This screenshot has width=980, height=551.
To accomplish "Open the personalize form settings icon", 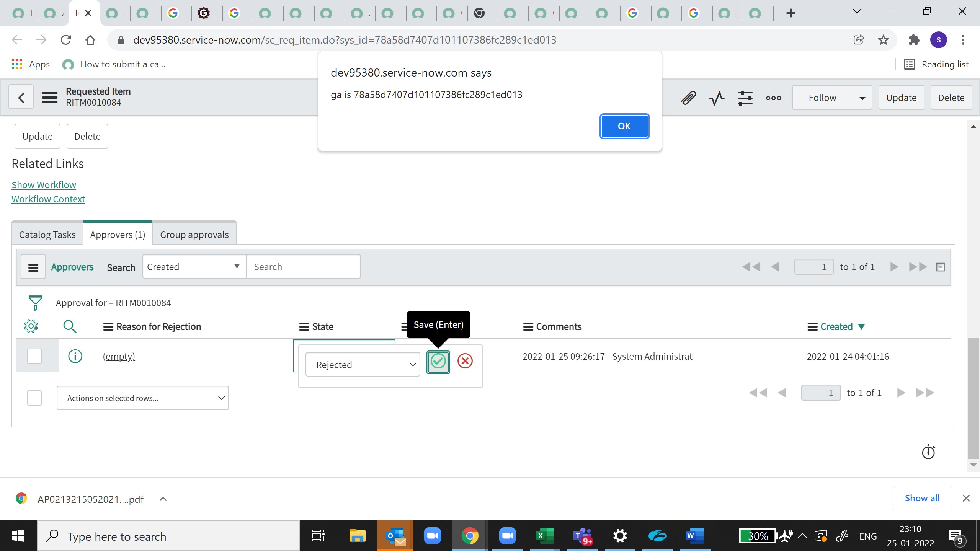I will pyautogui.click(x=745, y=98).
